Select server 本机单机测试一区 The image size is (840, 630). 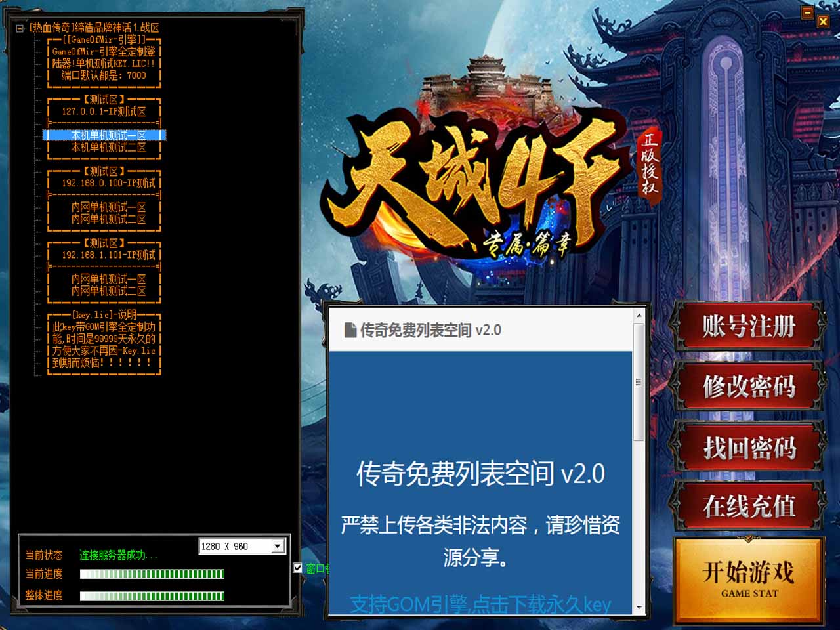[x=104, y=135]
